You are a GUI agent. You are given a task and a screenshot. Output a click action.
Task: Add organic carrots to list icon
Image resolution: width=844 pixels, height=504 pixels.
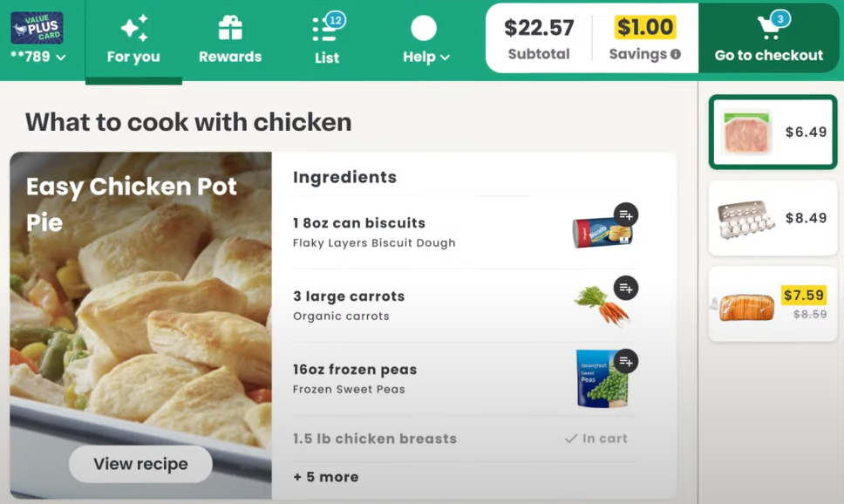click(x=625, y=288)
